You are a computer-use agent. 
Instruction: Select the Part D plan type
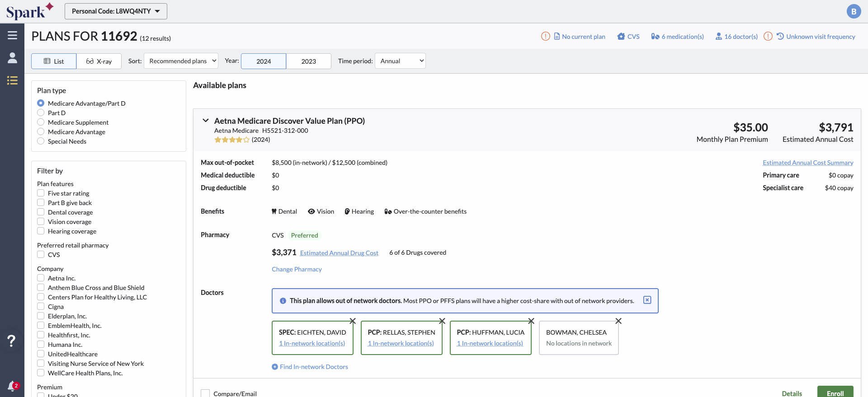pyautogui.click(x=41, y=113)
